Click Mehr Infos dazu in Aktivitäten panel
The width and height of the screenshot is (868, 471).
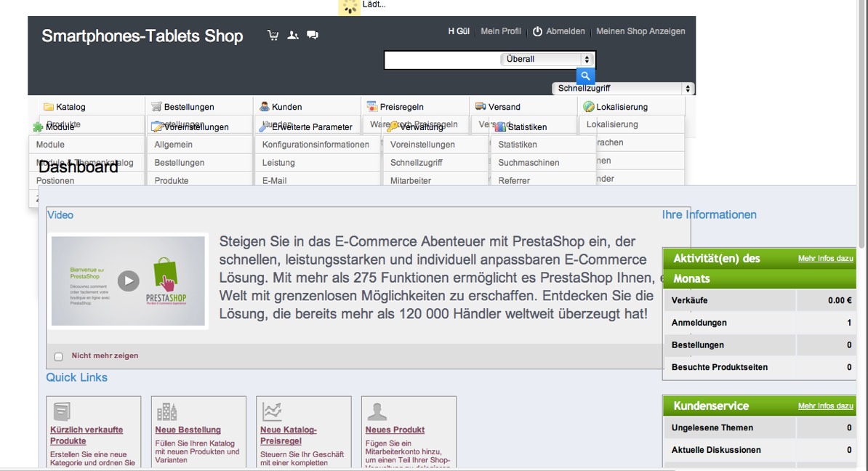825,259
